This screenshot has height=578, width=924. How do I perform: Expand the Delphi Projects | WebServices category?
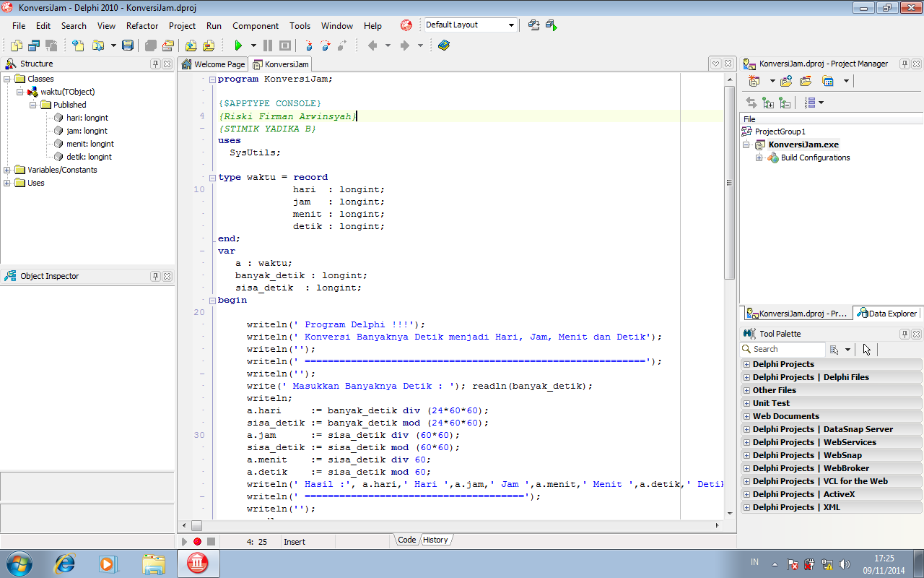tap(746, 442)
